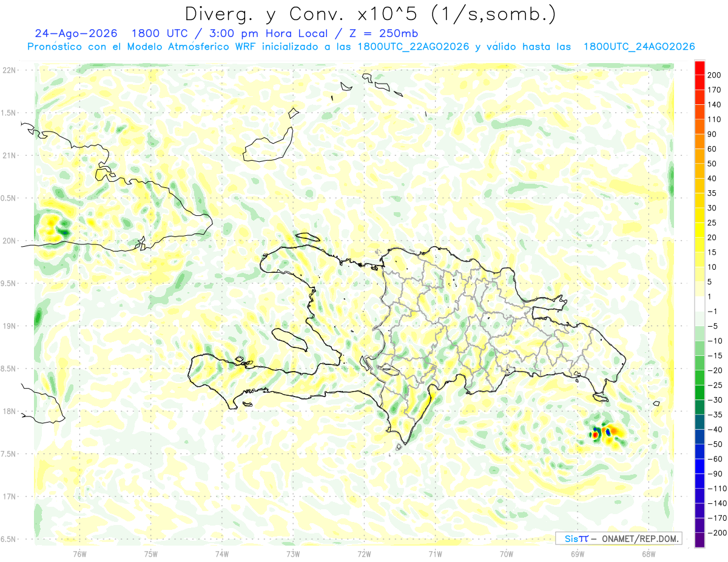728x562 pixels.
Task: Click the "69W" longitude label
Action: coord(578,553)
